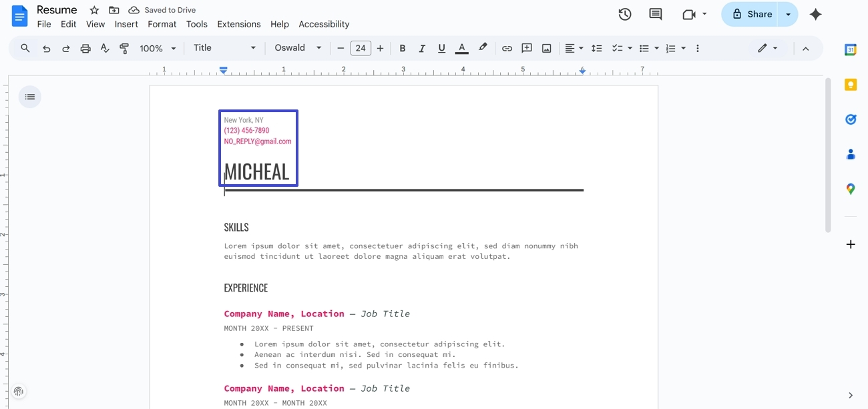Open the Insert menu
This screenshot has width=868, height=409.
tap(126, 24)
